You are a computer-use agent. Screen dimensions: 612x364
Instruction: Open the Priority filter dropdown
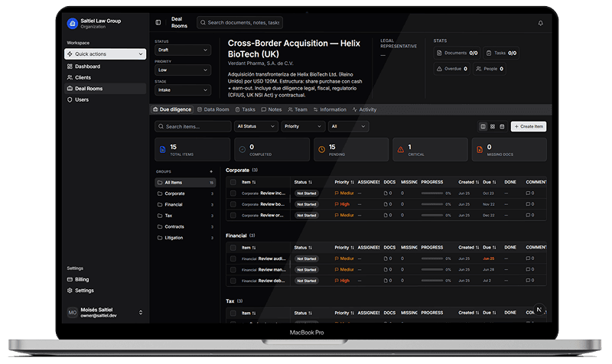click(x=303, y=126)
